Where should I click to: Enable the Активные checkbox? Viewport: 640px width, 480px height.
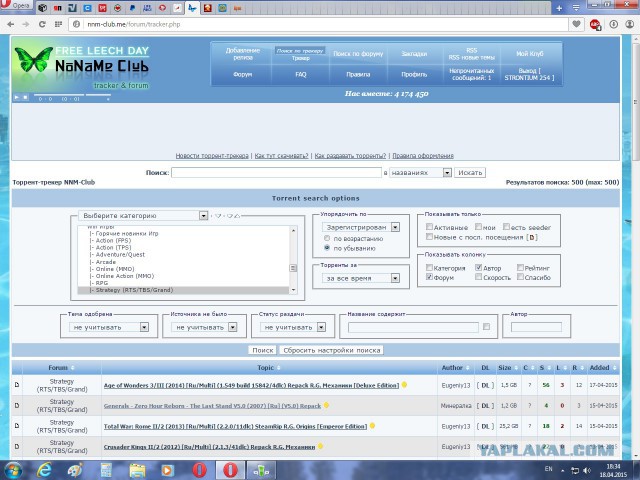point(429,227)
